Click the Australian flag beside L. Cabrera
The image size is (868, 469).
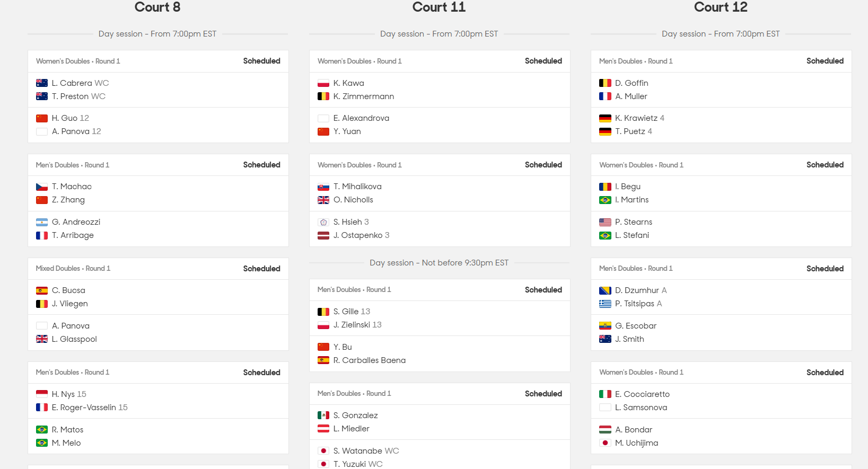coord(42,83)
